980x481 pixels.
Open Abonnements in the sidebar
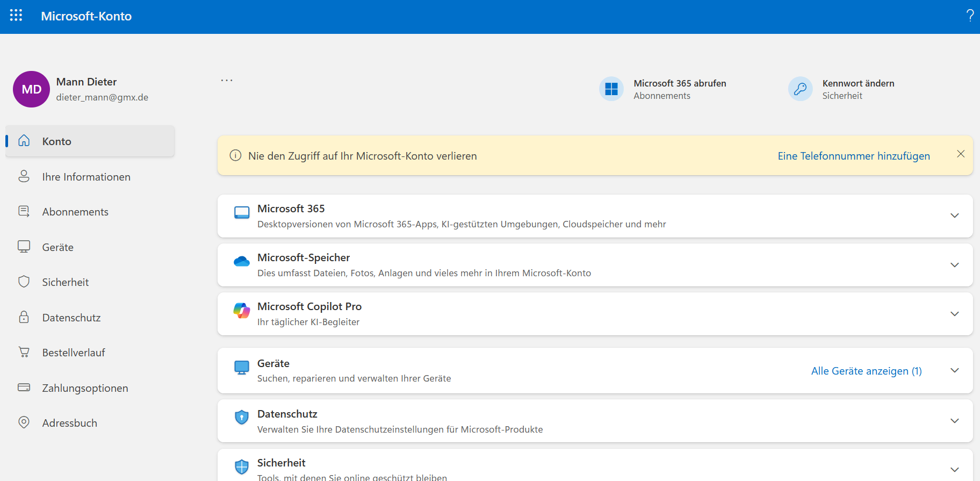90,212
